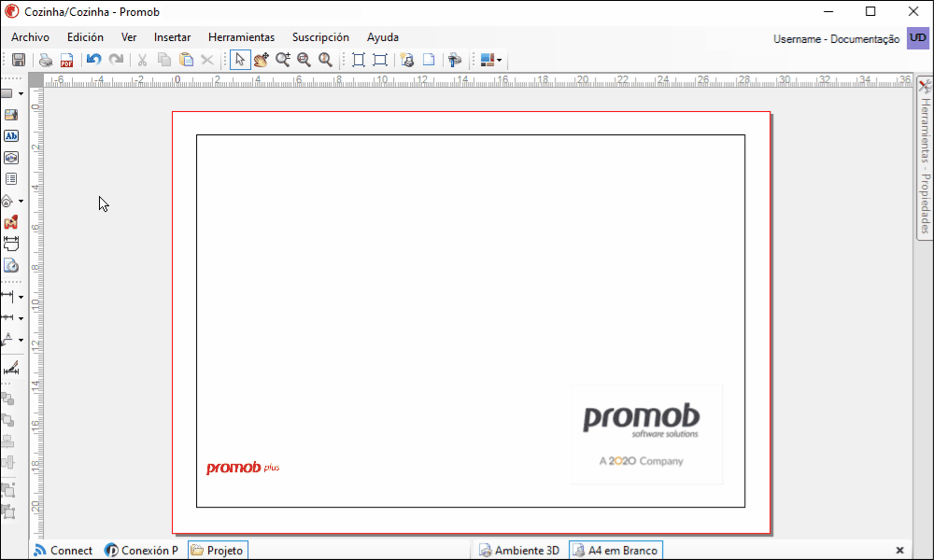
Task: Export the page to PDF
Action: point(66,60)
